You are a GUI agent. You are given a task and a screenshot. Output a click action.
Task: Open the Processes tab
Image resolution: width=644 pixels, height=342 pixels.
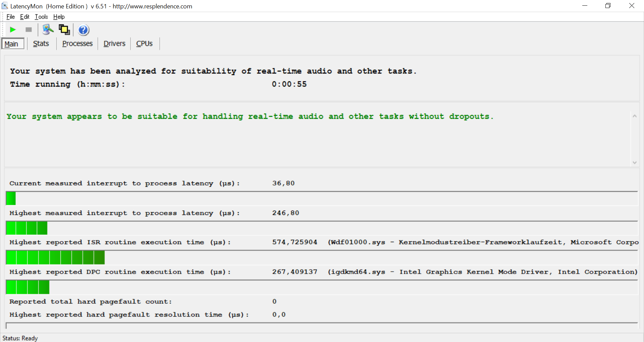pos(77,44)
